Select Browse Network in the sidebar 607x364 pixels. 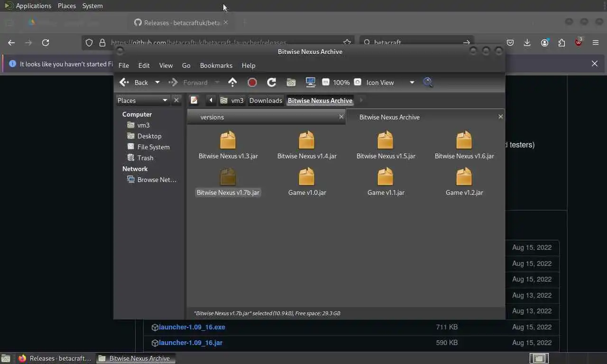[151, 180]
